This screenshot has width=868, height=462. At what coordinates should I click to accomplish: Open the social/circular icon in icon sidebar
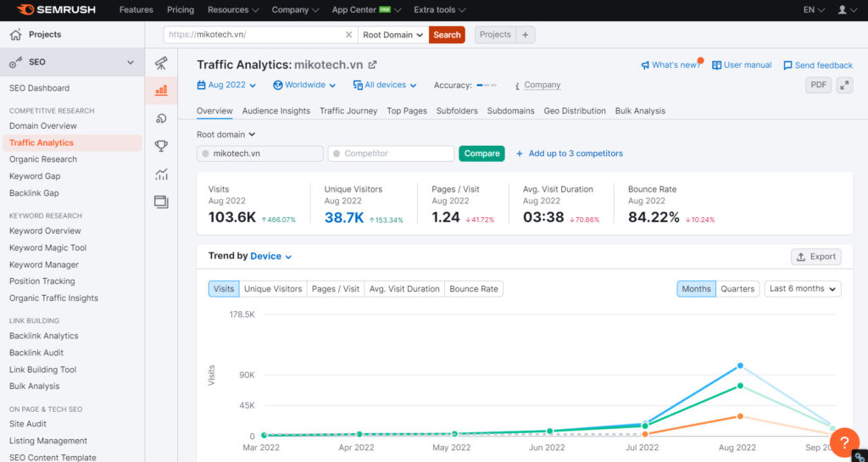point(161,119)
